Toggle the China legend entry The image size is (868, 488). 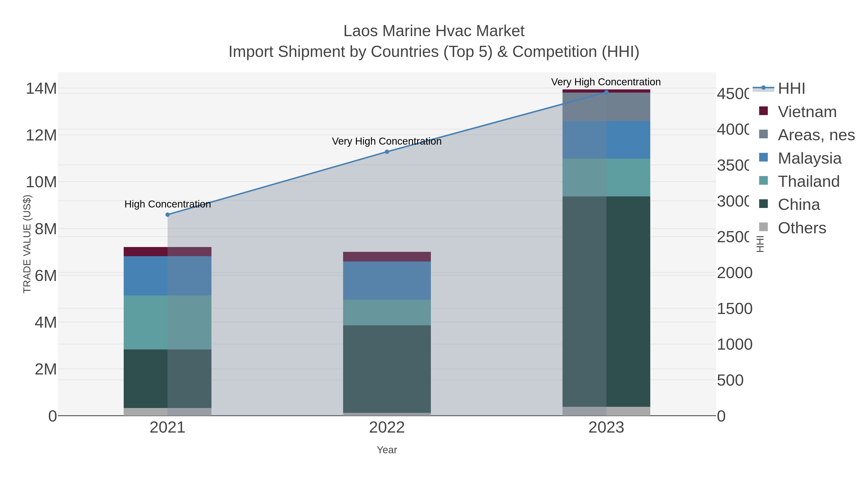[789, 204]
